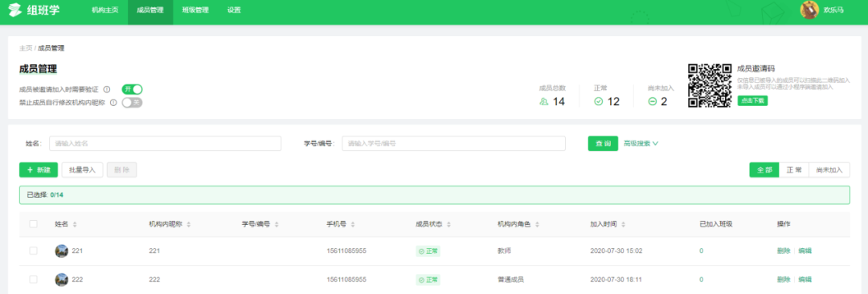Sort the 手机号 column
Viewport: 868px width, 294px height.
point(353,224)
